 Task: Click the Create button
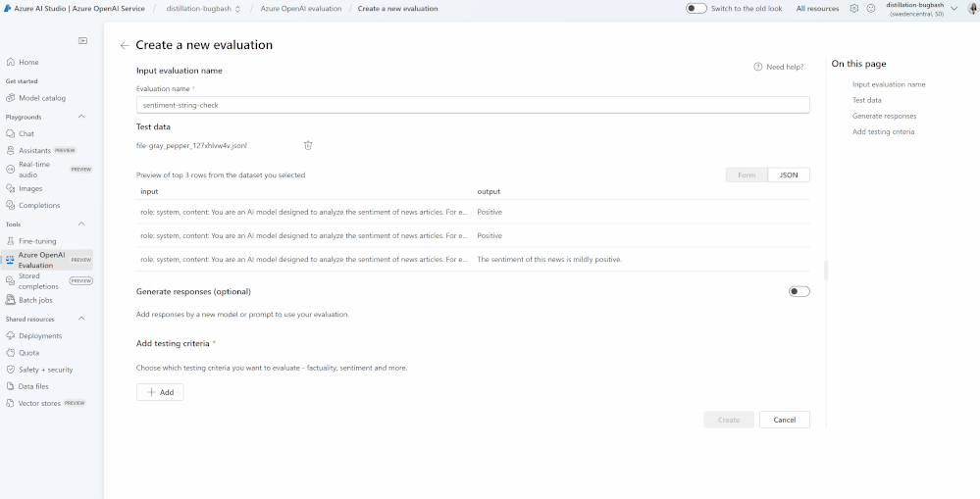click(x=729, y=420)
